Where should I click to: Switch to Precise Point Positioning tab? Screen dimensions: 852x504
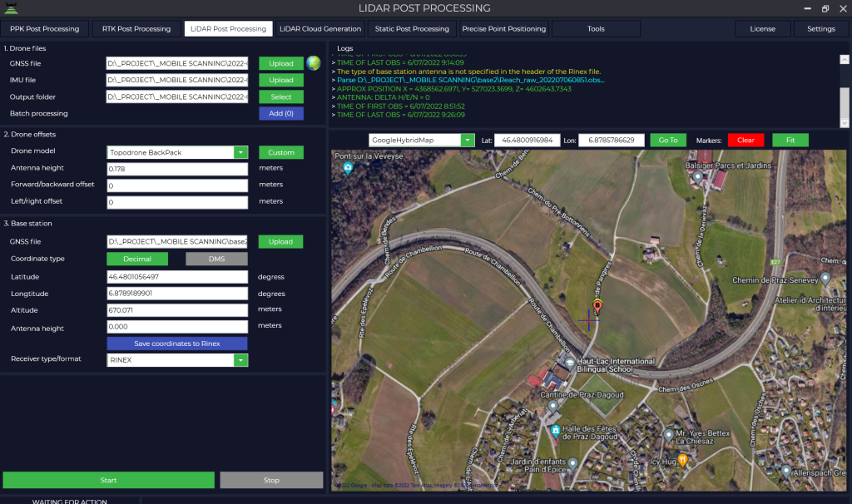503,29
